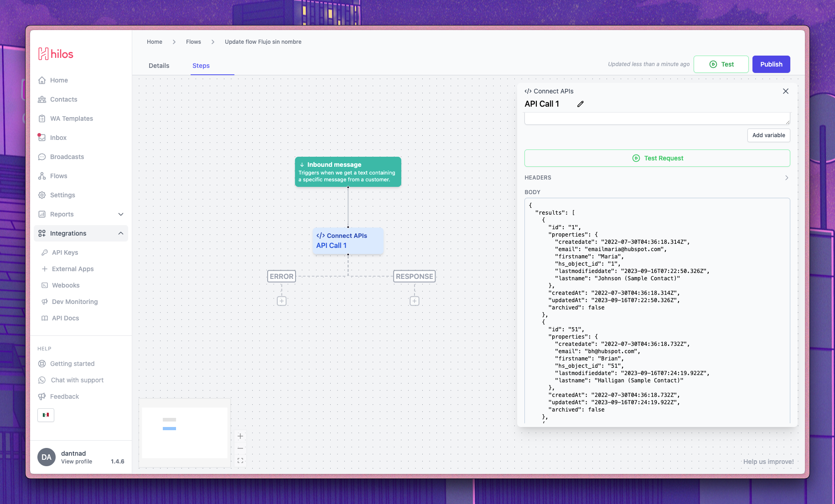Click the zoom in plus icon on canvas
Screen dimensions: 835x504
(240, 436)
